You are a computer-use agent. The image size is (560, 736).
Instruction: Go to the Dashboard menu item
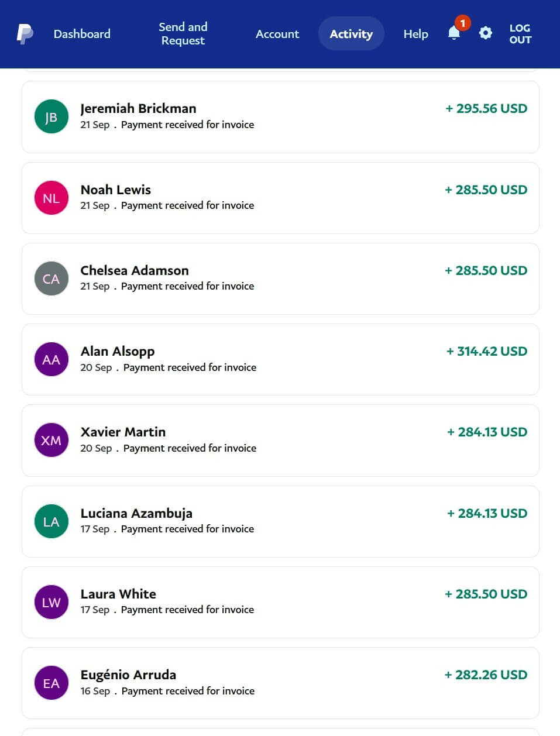[82, 34]
